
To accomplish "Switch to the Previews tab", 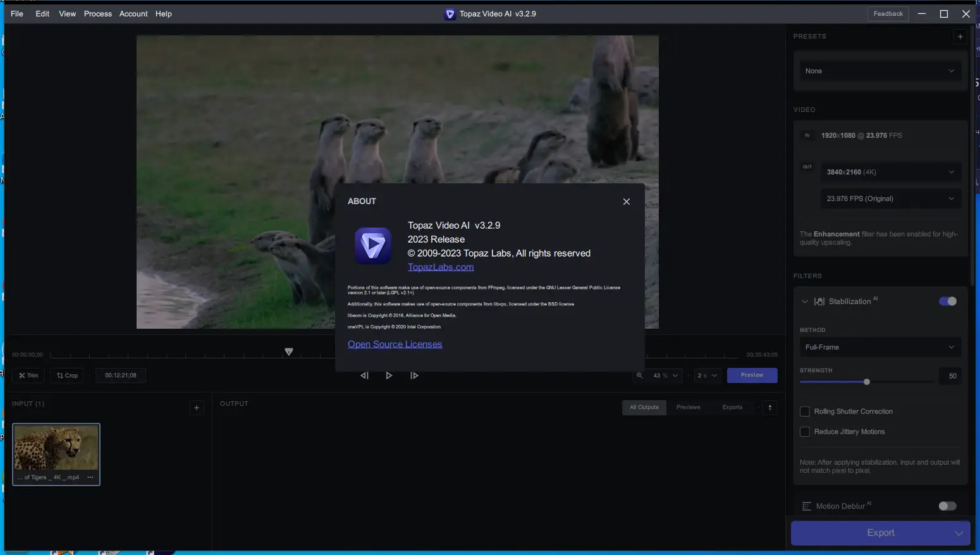I will (x=688, y=408).
